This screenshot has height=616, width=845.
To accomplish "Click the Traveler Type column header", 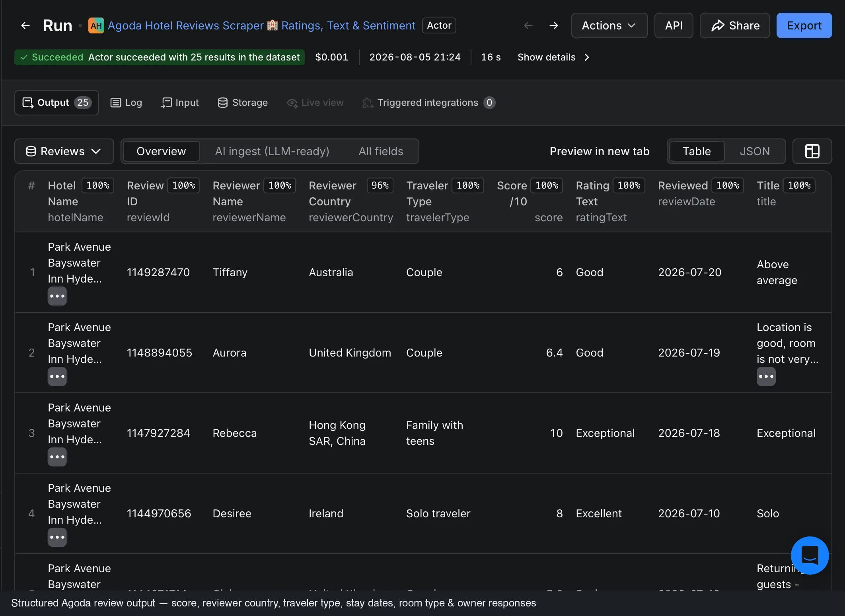I will coord(445,201).
